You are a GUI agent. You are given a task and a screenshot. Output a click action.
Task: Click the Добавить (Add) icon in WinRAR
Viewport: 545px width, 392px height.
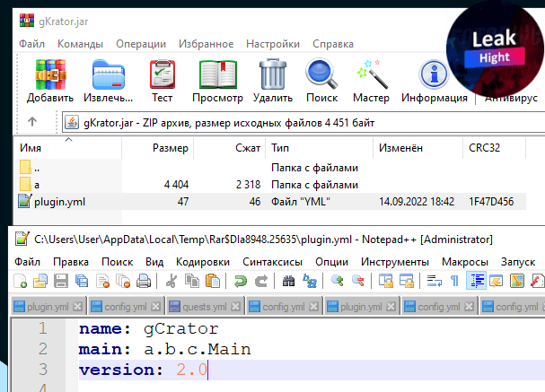[x=50, y=75]
